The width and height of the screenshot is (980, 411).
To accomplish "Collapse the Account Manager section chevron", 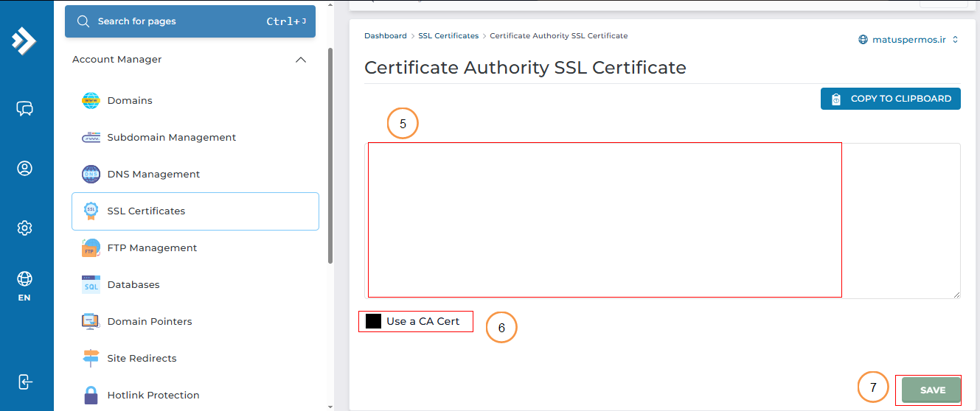I will point(300,60).
